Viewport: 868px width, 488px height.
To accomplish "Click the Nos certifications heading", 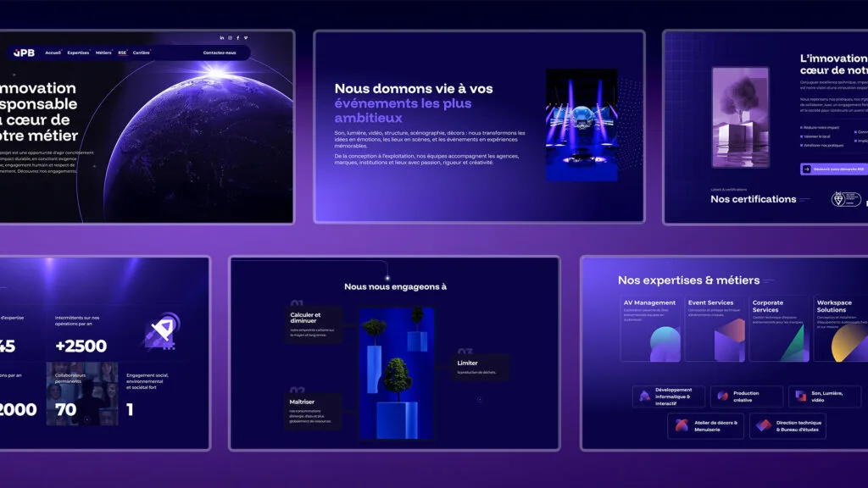I will coord(754,199).
